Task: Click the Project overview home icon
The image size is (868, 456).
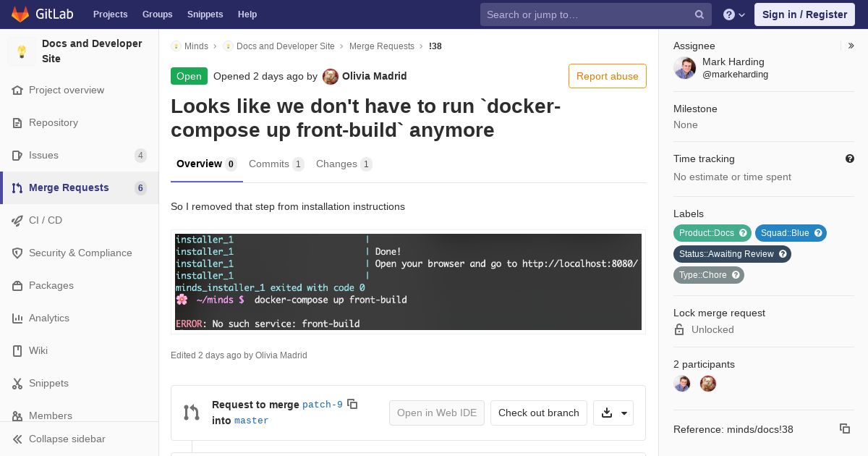Action: (17, 90)
